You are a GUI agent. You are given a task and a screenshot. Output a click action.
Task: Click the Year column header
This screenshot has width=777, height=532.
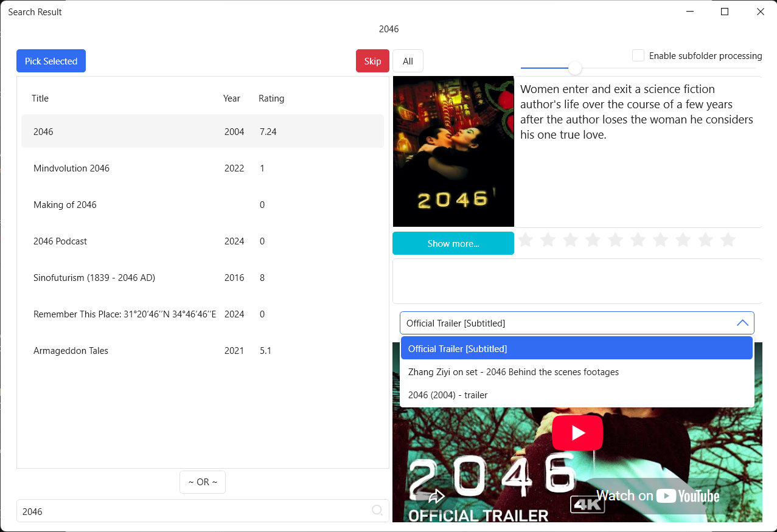pos(232,98)
